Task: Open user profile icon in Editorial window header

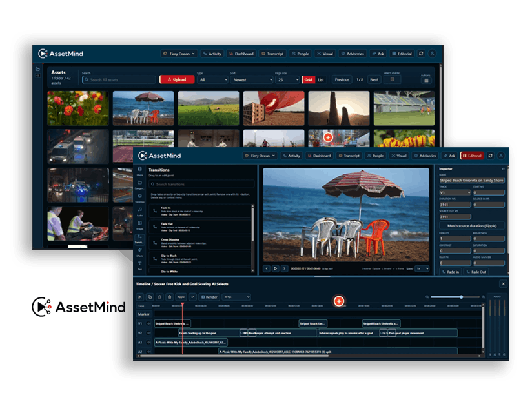Action: click(x=501, y=156)
